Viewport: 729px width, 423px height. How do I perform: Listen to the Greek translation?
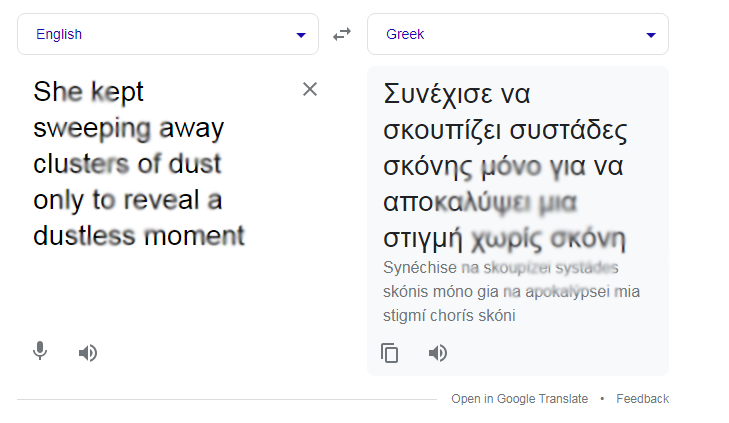(x=438, y=352)
